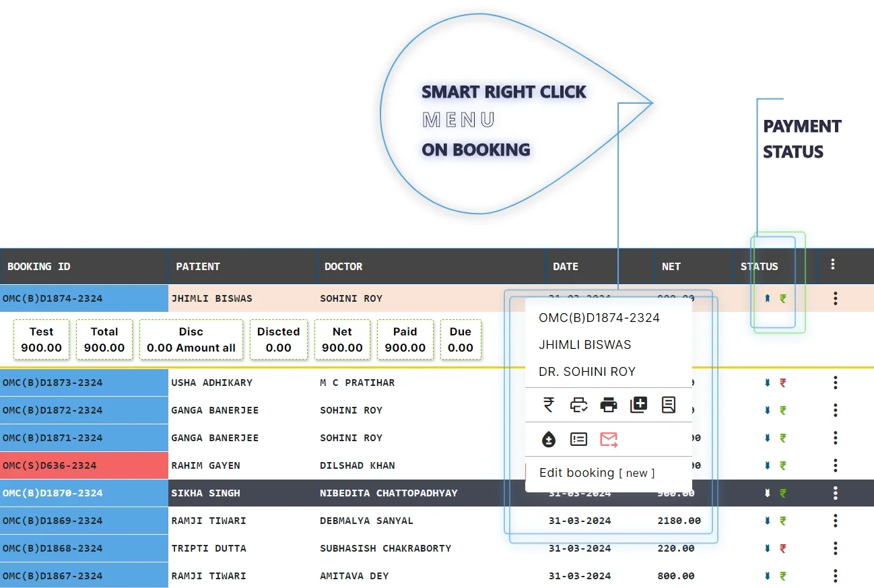
Task: Open three-dot menu for RAHIM GAYEN row
Action: click(836, 465)
